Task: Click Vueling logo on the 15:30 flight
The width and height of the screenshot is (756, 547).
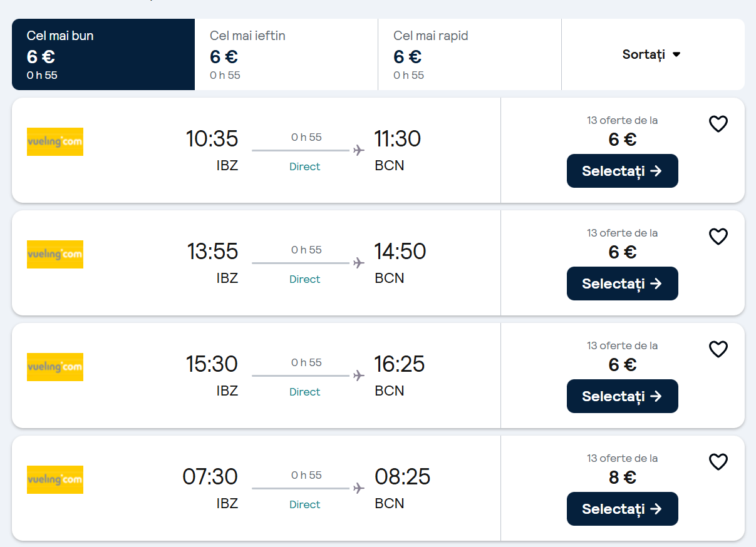Action: pyautogui.click(x=55, y=367)
